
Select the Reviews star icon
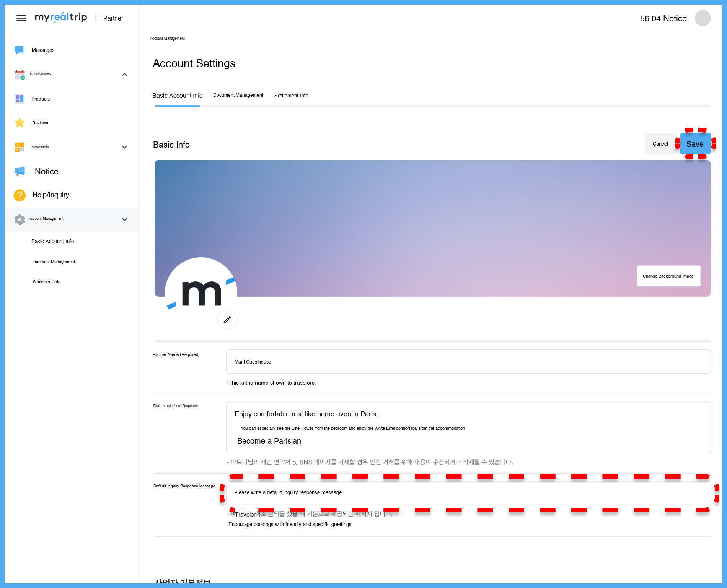click(x=20, y=123)
